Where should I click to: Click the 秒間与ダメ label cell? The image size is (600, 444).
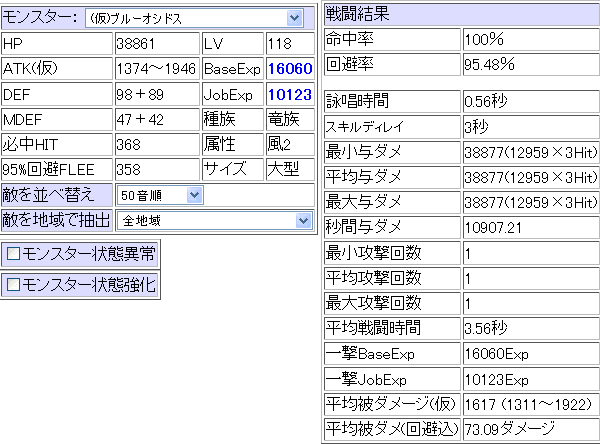coord(392,228)
